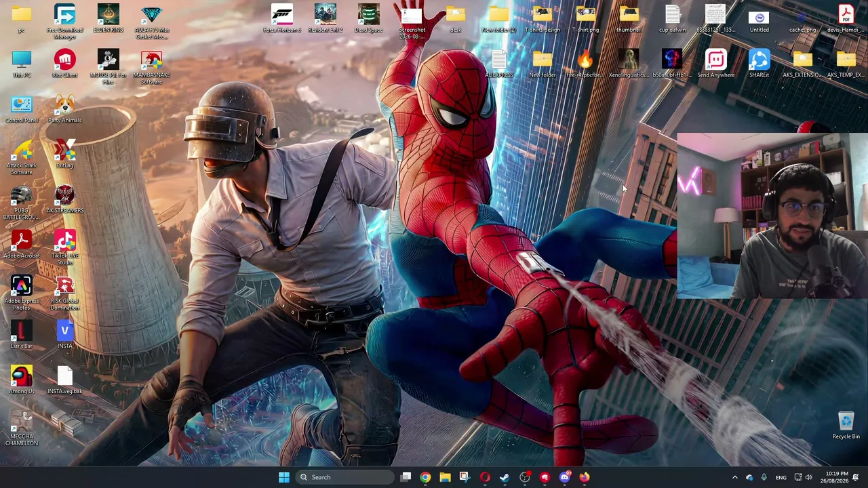Select the Riot Client desktop icon
Image resolution: width=868 pixels, height=488 pixels.
click(x=65, y=64)
